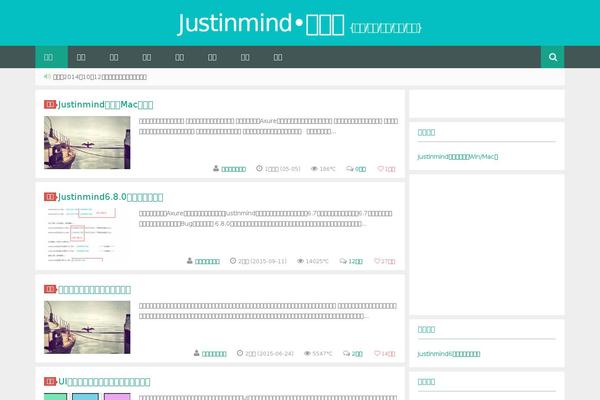Open the author link on the Justinmind6.8.0 post
The image size is (600, 400).
pyautogui.click(x=207, y=261)
